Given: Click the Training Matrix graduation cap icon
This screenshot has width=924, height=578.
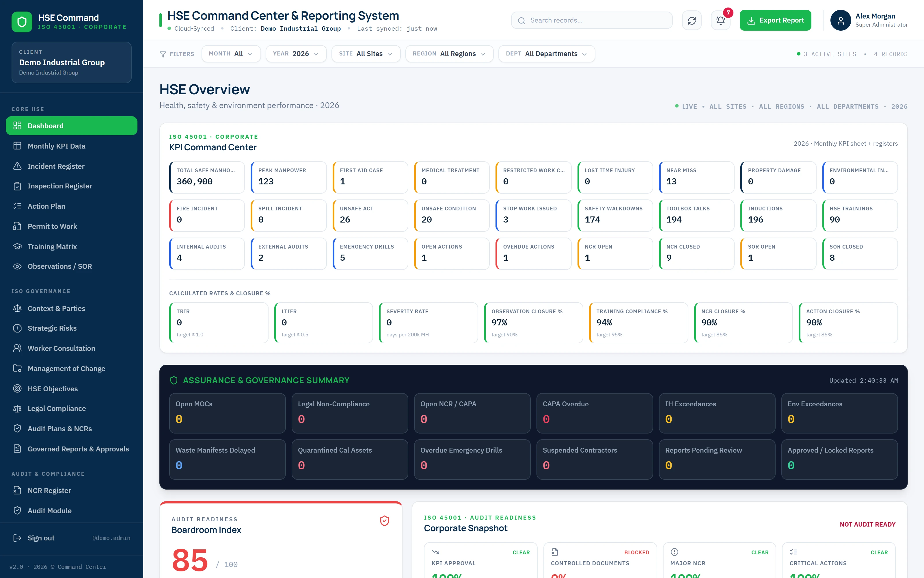Looking at the screenshot, I should (17, 246).
